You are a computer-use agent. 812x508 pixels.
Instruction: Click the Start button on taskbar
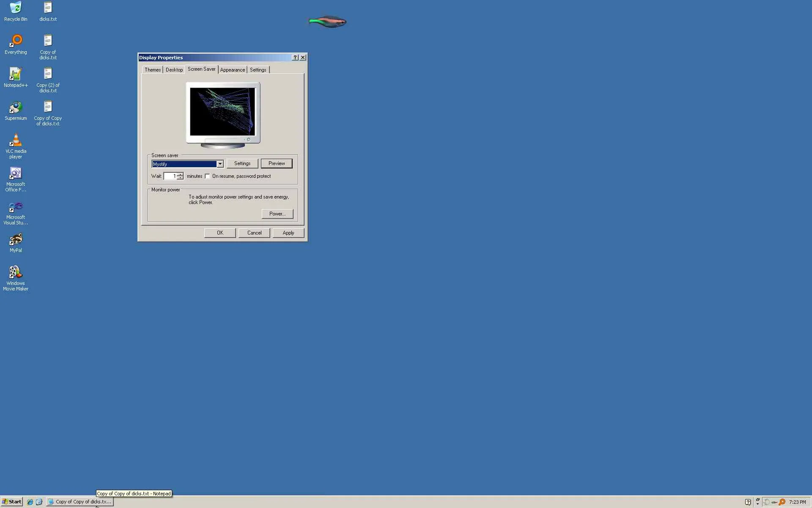[11, 502]
